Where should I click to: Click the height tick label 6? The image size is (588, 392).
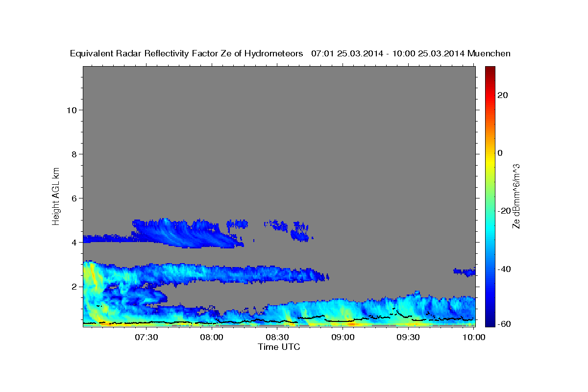click(x=74, y=198)
